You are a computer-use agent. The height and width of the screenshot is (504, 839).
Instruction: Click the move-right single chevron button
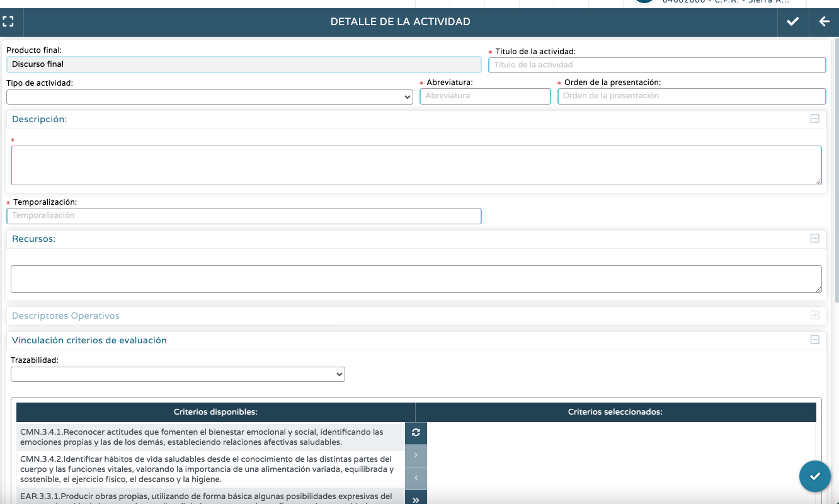click(x=416, y=455)
